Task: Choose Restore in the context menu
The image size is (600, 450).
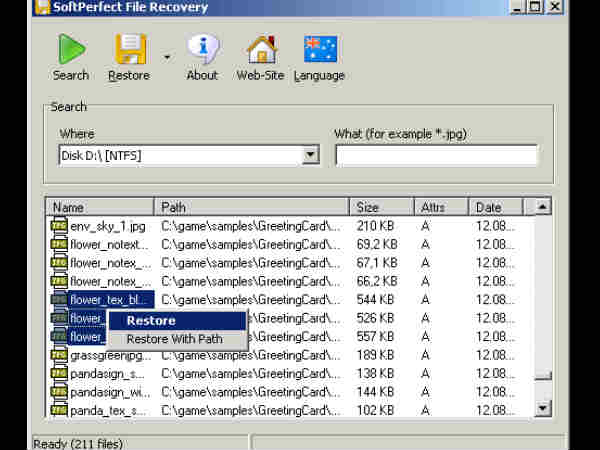Action: (177, 321)
